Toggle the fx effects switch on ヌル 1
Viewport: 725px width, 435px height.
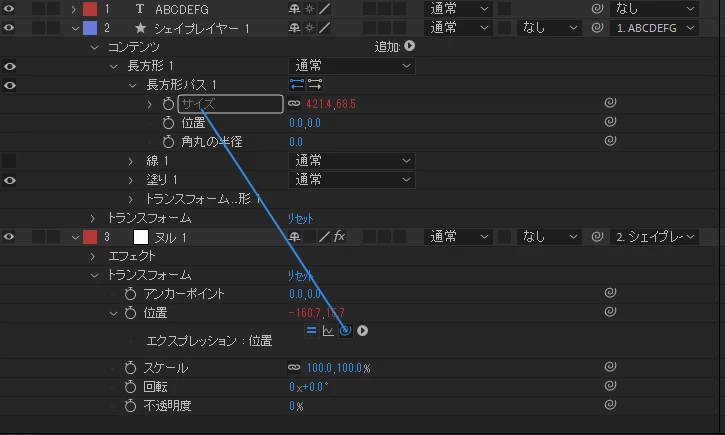pos(340,237)
